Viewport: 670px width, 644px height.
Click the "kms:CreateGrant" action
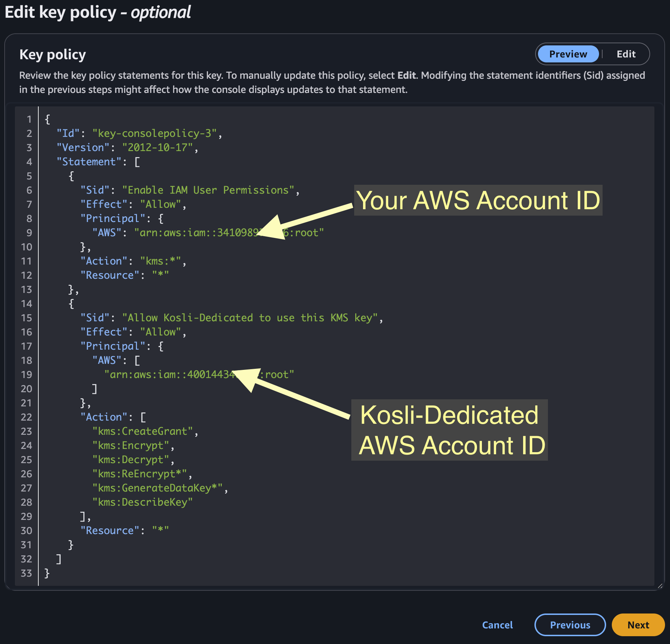pos(143,431)
